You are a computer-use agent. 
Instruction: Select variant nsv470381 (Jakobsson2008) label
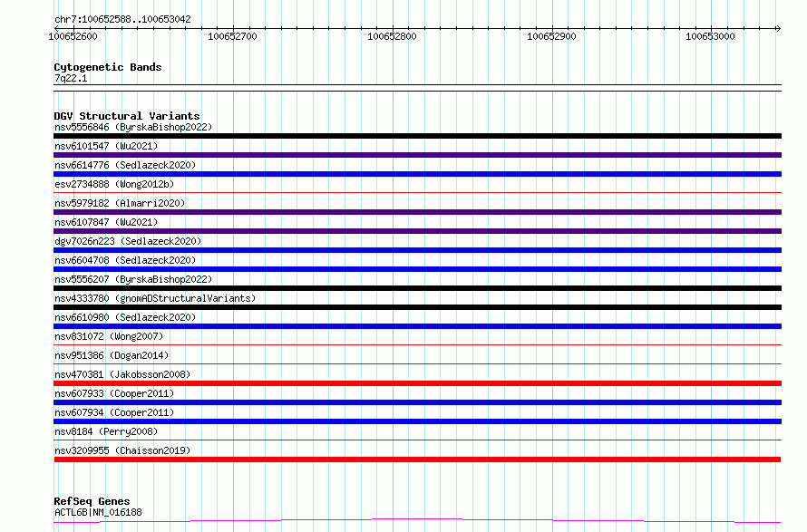pos(122,374)
